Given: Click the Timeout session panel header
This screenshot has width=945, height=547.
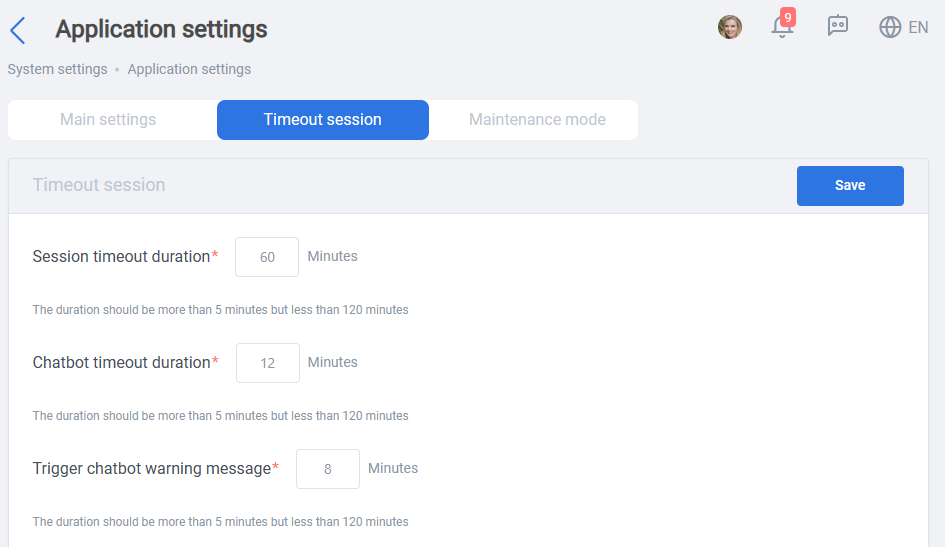Looking at the screenshot, I should click(99, 185).
